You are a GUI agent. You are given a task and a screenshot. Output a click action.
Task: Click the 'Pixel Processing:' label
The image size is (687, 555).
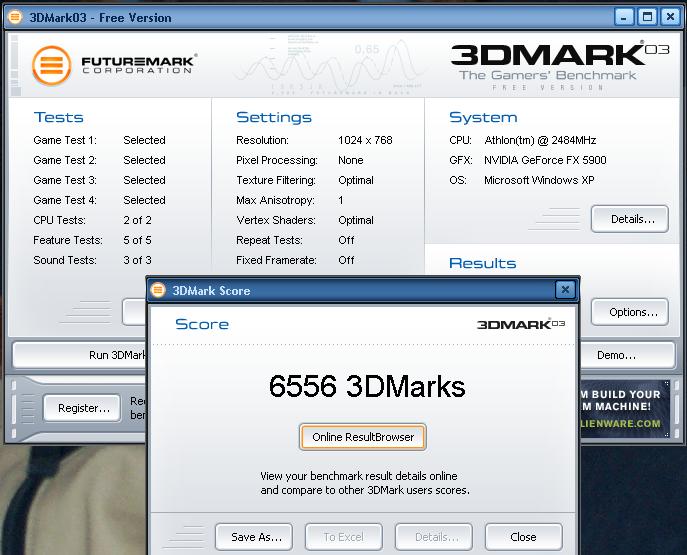[x=277, y=160]
